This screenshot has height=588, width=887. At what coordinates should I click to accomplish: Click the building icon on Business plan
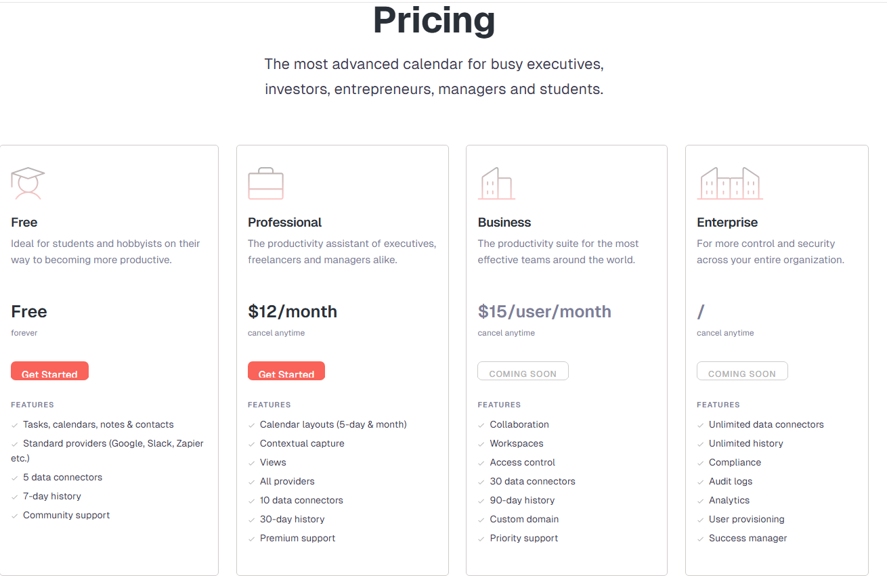(496, 183)
